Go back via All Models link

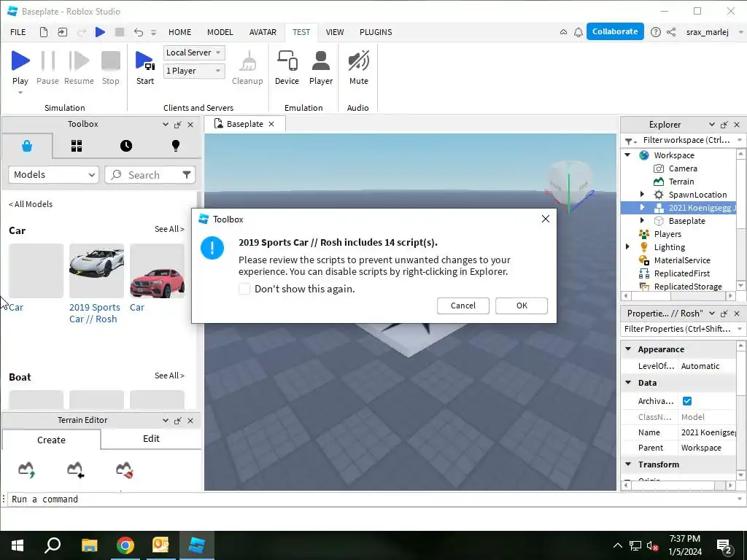[31, 204]
